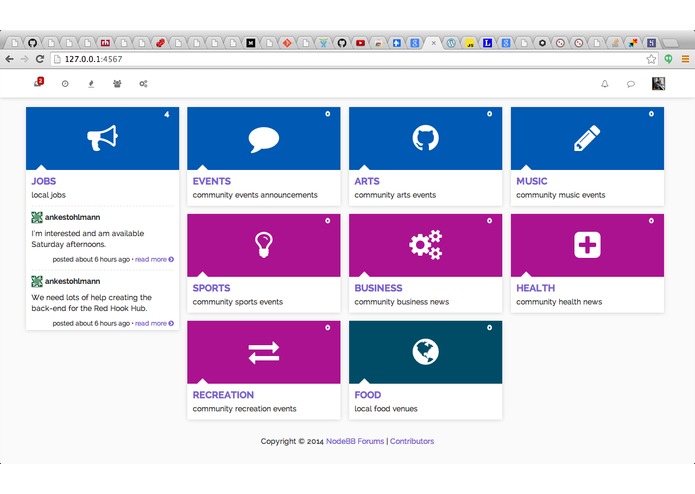The image size is (695, 494).
Task: Click the 'We need lots of help' post text
Action: (91, 303)
